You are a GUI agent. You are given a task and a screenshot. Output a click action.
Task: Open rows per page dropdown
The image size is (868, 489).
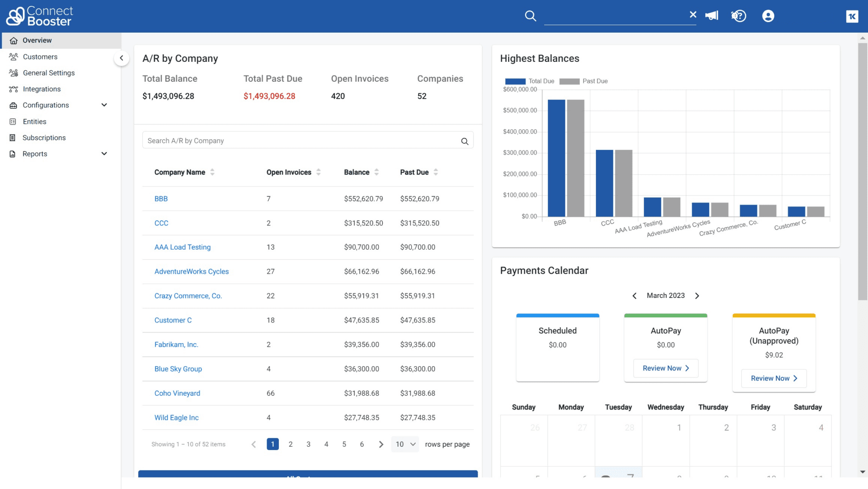pyautogui.click(x=405, y=444)
